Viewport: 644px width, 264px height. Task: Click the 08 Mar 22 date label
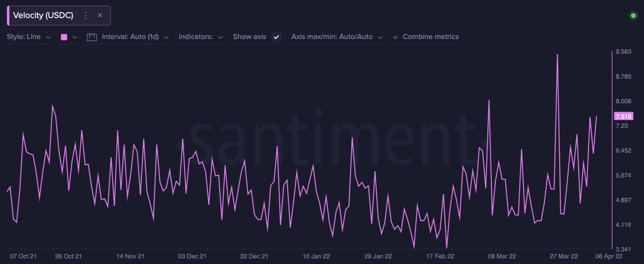click(502, 256)
